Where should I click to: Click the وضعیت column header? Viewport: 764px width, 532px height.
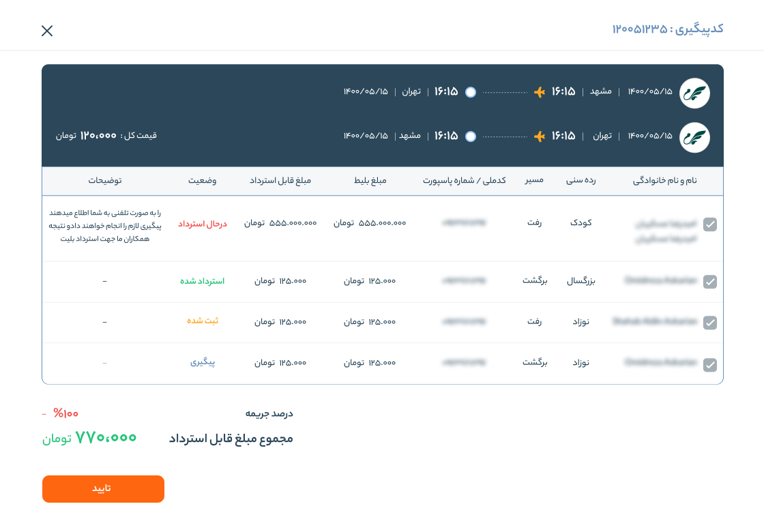[203, 181]
